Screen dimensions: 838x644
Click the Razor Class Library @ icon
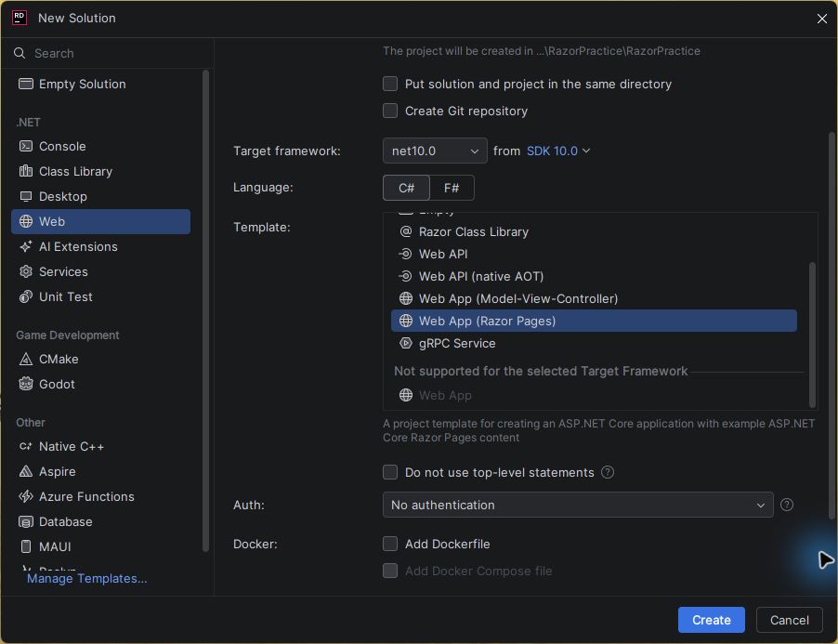coord(406,231)
